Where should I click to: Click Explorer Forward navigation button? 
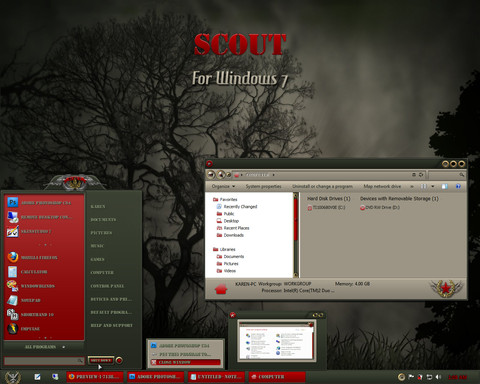[221, 174]
